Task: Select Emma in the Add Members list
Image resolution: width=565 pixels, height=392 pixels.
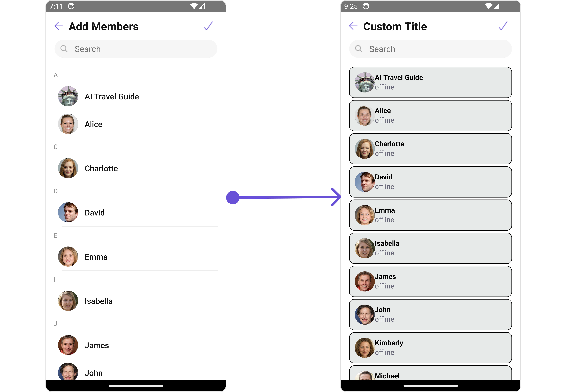Action: [x=136, y=257]
